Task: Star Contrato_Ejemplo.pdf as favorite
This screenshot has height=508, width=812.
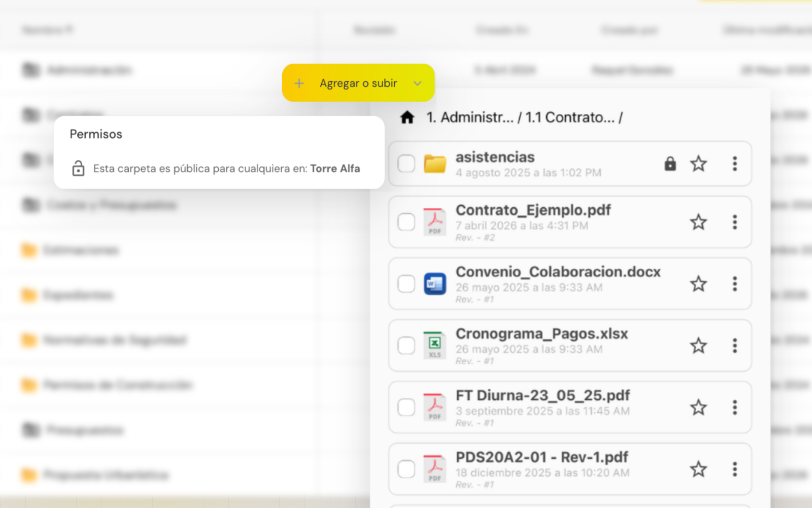Action: (698, 222)
